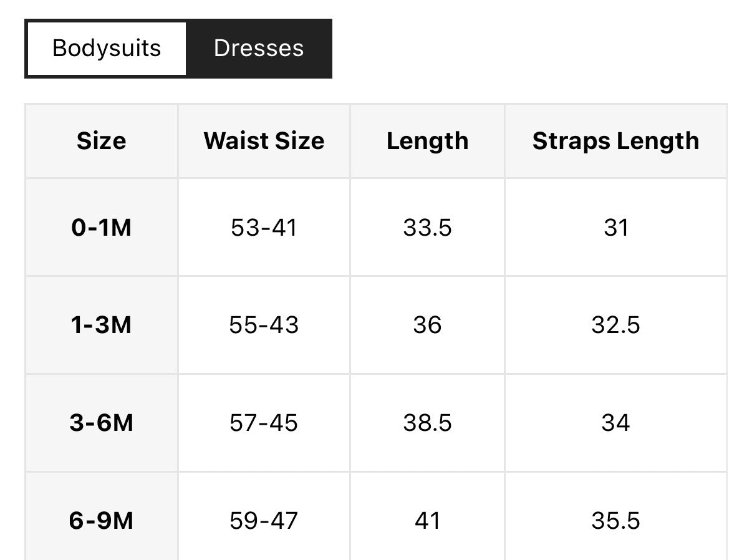Click waist size value 57-45
This screenshot has width=752, height=560.
[264, 423]
